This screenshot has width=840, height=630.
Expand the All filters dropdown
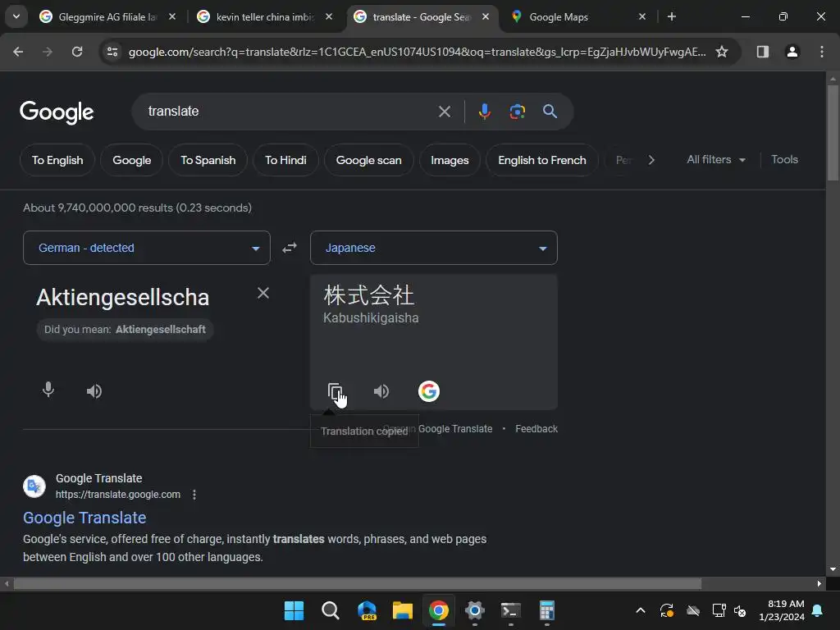[716, 160]
